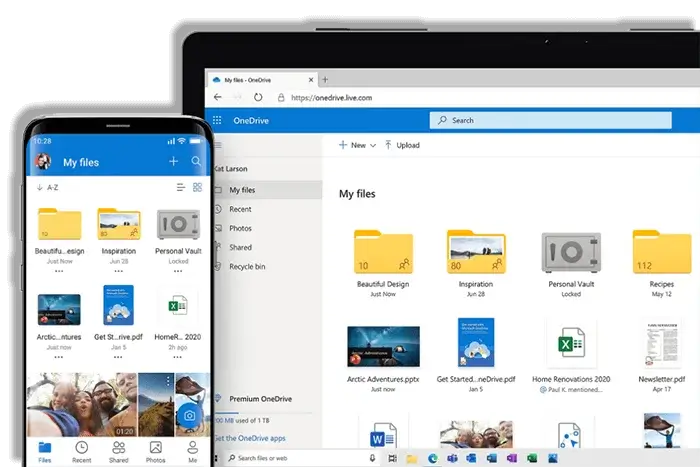Switch to list view on phone
Viewport: 700px width, 467px height.
pos(180,187)
